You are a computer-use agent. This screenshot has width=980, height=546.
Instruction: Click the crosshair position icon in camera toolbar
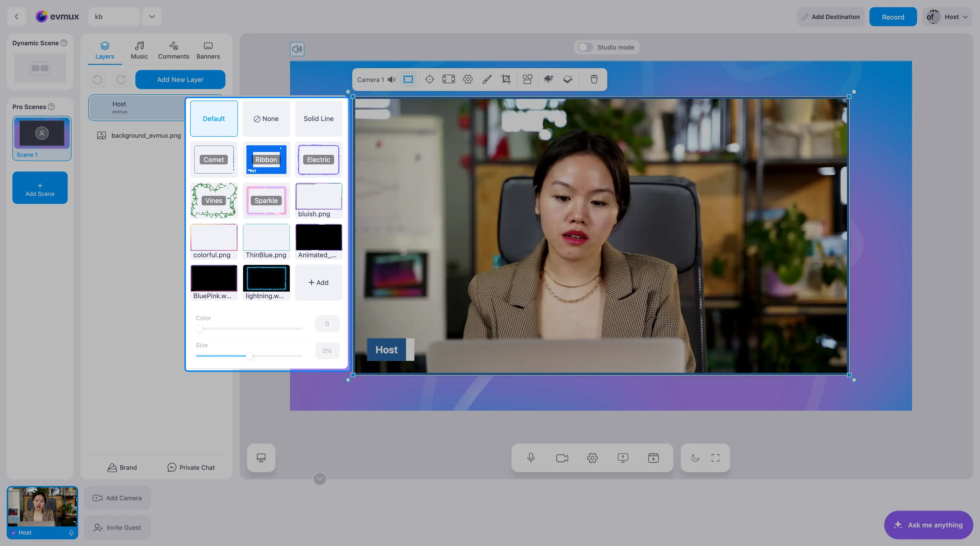pyautogui.click(x=429, y=80)
